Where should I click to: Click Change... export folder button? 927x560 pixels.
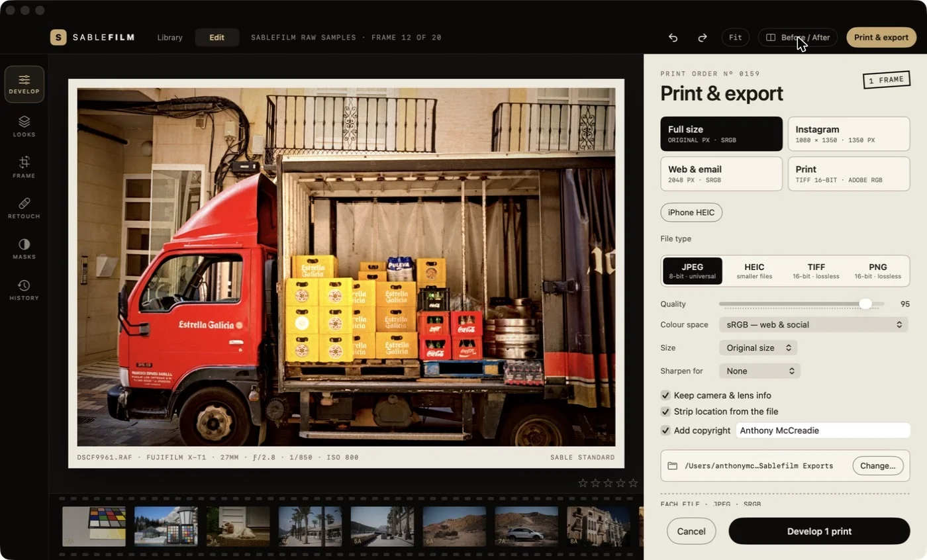point(878,466)
